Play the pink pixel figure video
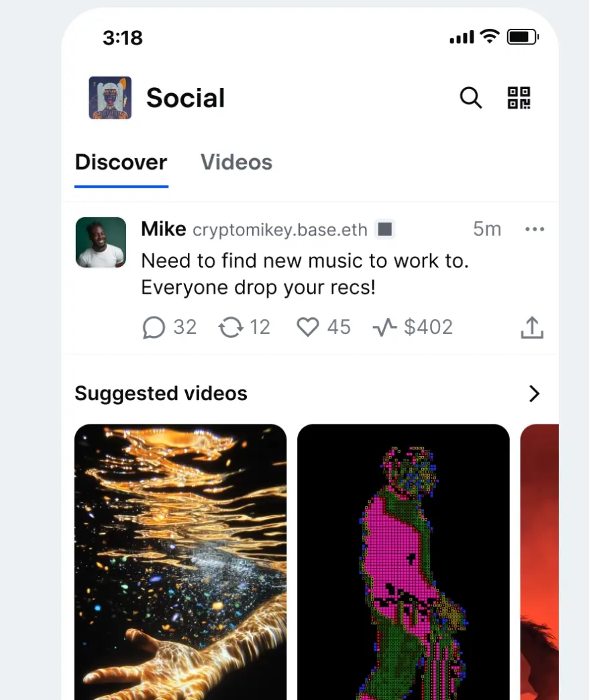 coord(403,562)
